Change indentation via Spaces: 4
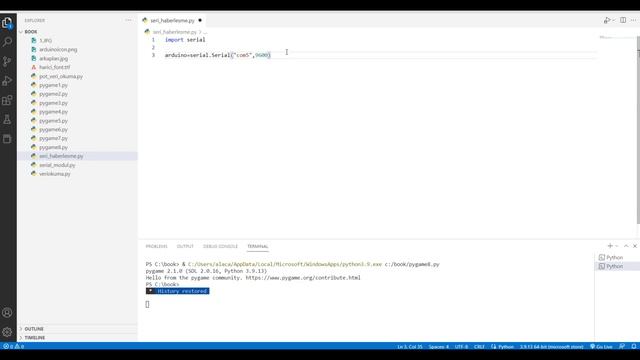This screenshot has height=360, width=640. coord(438,347)
